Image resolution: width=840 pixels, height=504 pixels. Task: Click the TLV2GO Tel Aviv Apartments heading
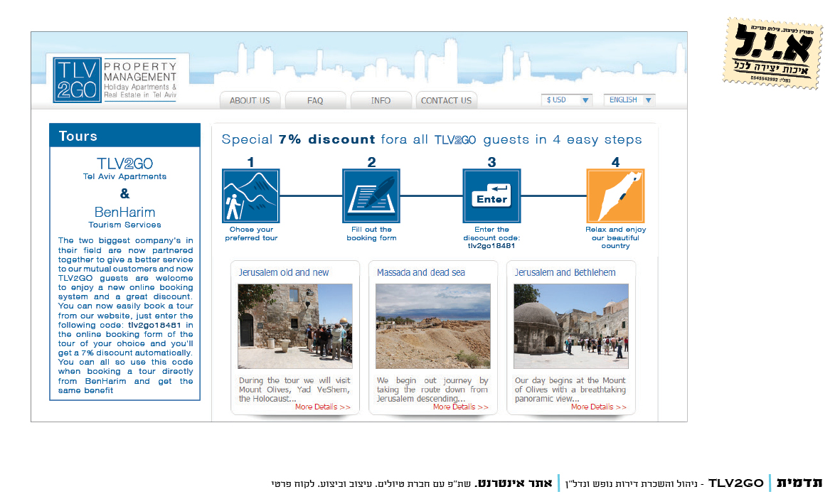[124, 168]
